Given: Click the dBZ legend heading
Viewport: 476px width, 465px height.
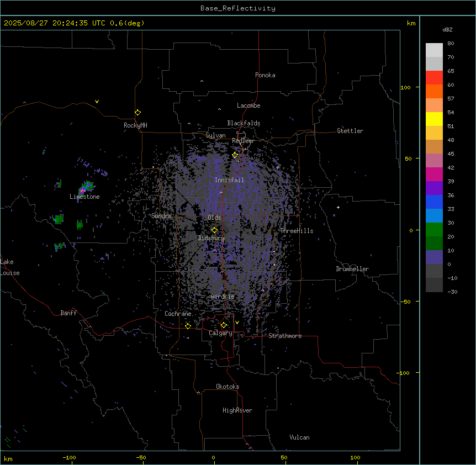Looking at the screenshot, I should (447, 29).
